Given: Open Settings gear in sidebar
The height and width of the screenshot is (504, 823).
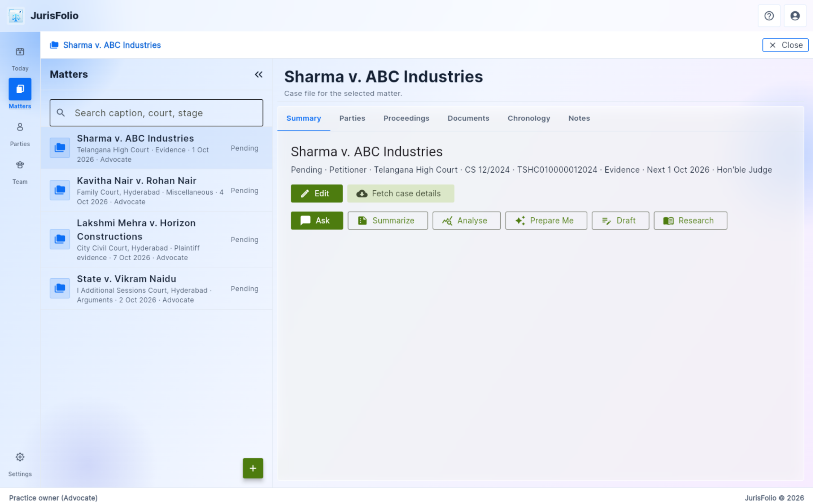Looking at the screenshot, I should [20, 464].
